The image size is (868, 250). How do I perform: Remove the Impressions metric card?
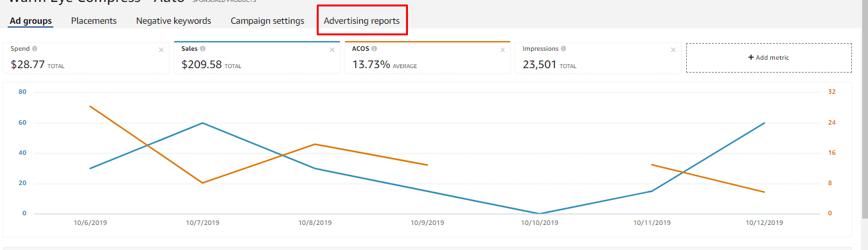pyautogui.click(x=673, y=49)
